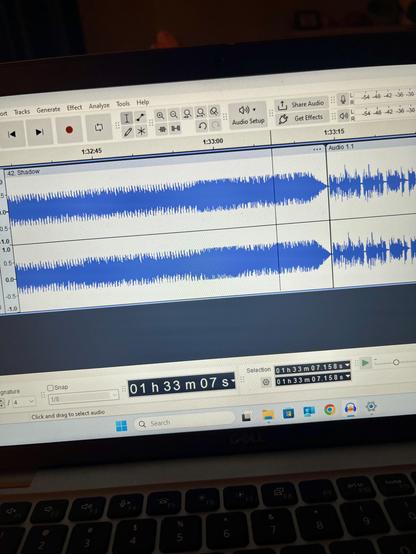
Task: Click the monitors icon next to Chrome in the taskbar
Action: point(309,411)
